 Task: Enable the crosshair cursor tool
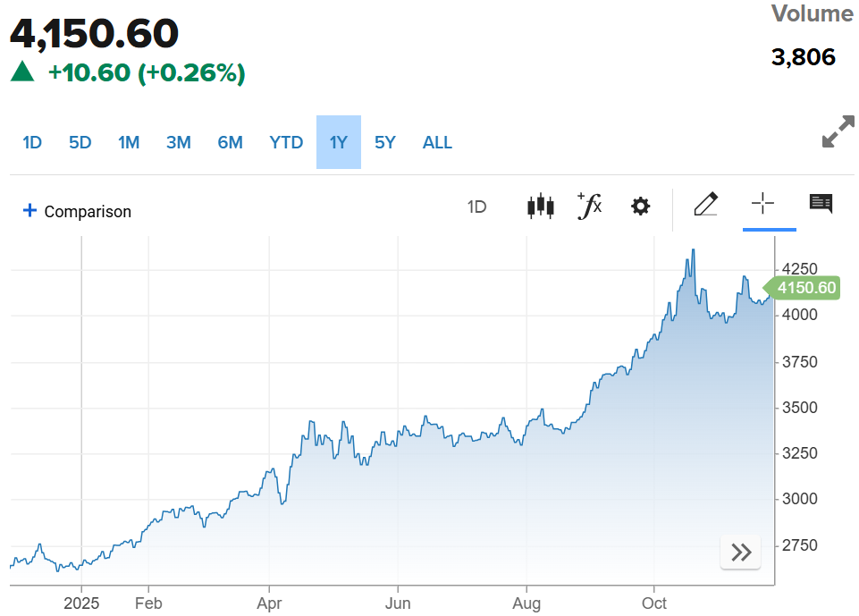(x=762, y=205)
